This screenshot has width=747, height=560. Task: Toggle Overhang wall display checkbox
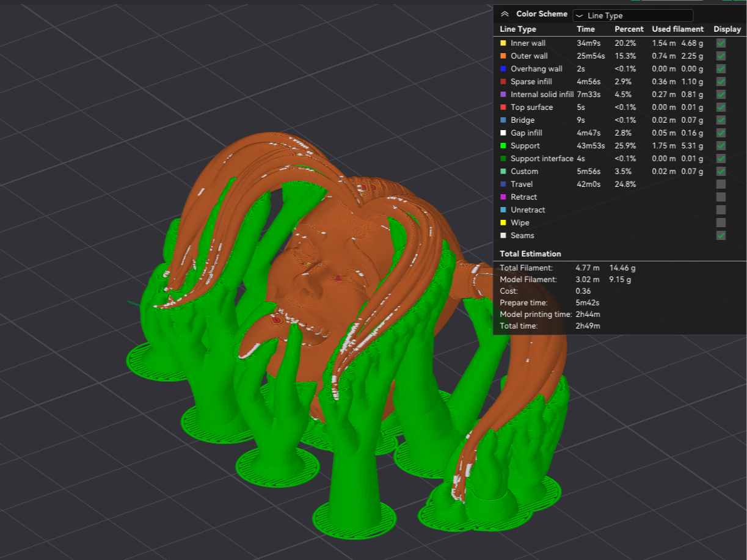pos(721,68)
